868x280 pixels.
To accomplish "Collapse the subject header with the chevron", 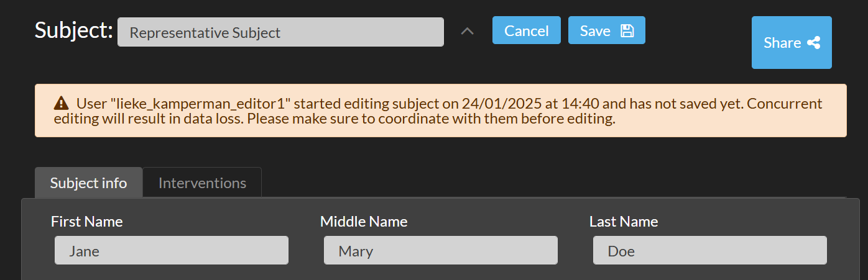I will click(468, 31).
